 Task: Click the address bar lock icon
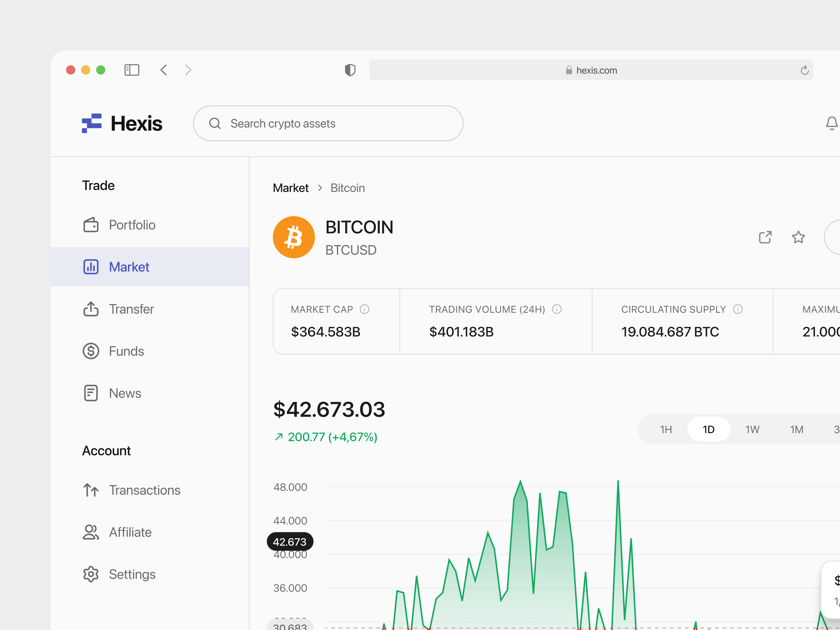click(569, 70)
